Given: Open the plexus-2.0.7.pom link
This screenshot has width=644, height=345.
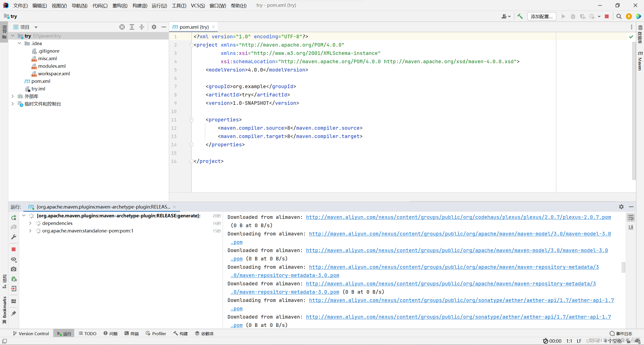Looking at the screenshot, I should [458, 217].
